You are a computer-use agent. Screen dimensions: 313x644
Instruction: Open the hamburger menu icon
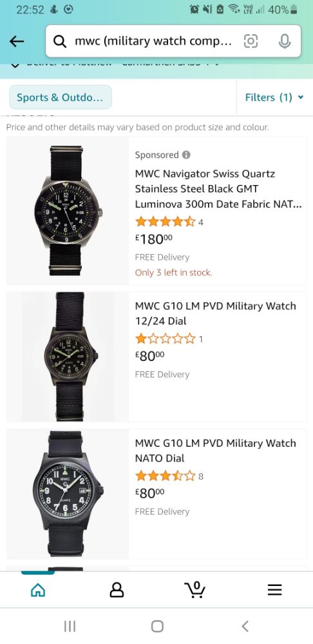(274, 590)
